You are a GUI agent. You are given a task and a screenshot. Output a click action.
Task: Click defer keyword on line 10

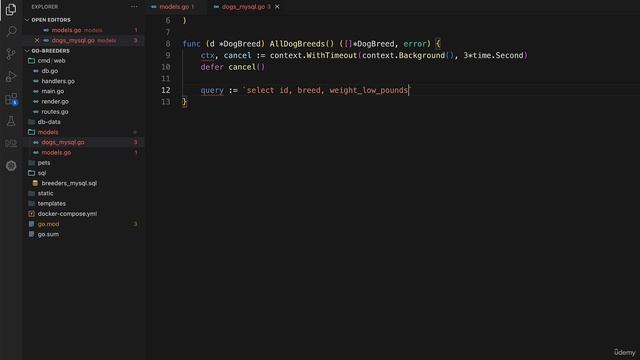(x=212, y=67)
